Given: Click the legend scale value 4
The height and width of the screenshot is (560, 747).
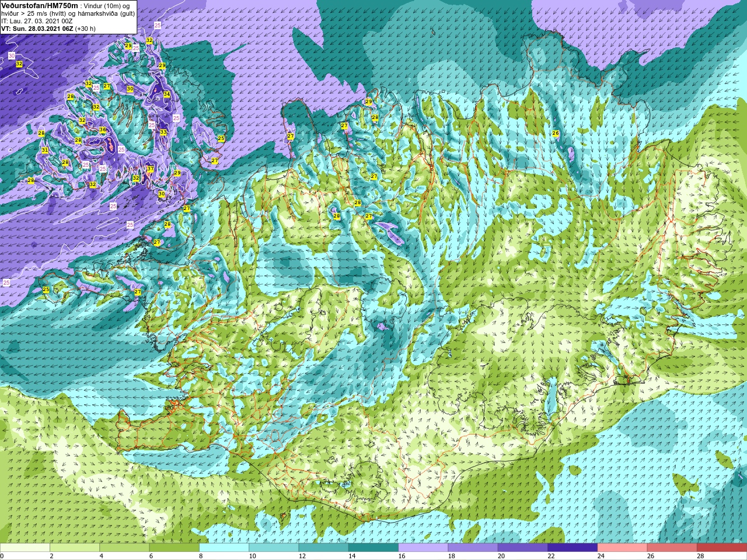Looking at the screenshot, I should [x=101, y=556].
